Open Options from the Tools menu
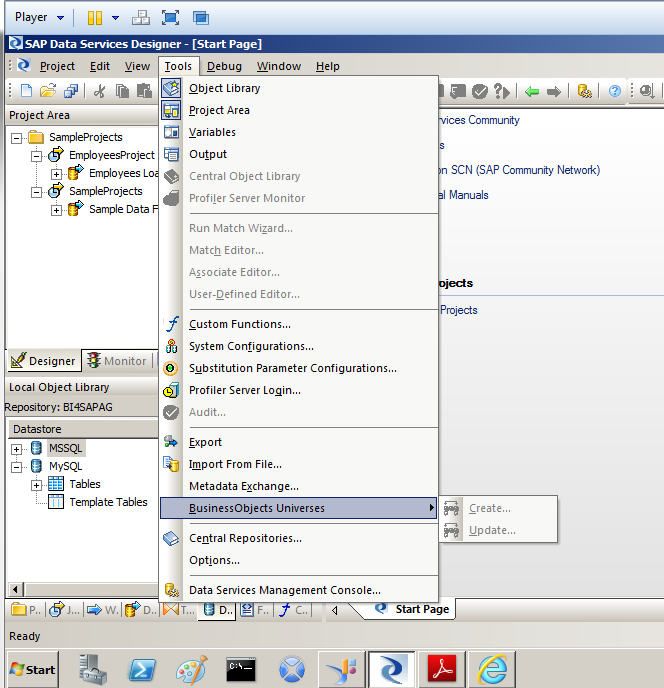Screen dimensions: 664x688 pyautogui.click(x=299, y=560)
